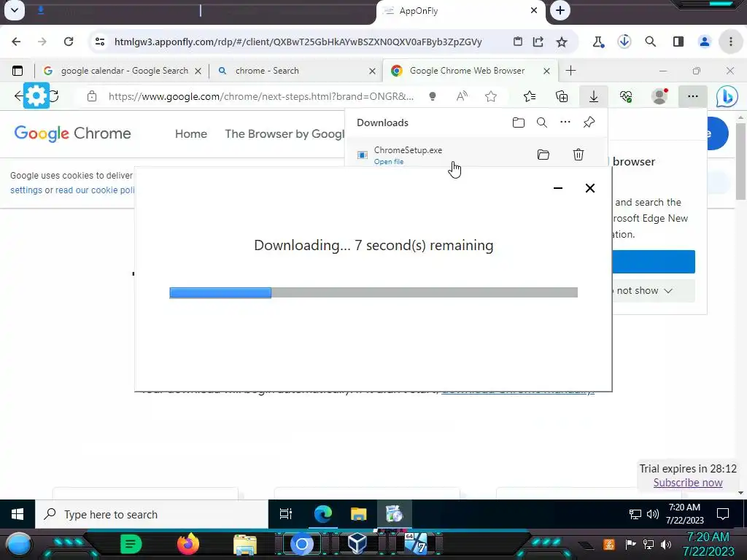
Task: Open Edge Settings and more menu
Action: point(693,97)
